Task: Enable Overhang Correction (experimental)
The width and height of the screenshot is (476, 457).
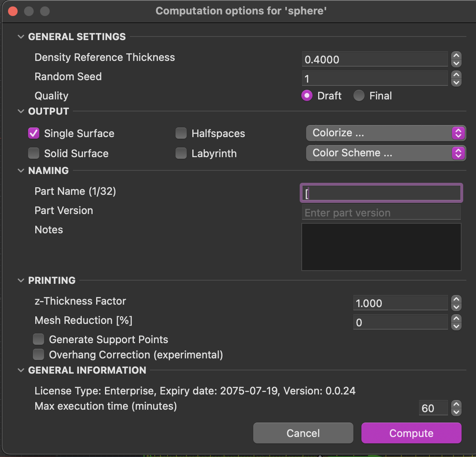Action: coord(38,355)
